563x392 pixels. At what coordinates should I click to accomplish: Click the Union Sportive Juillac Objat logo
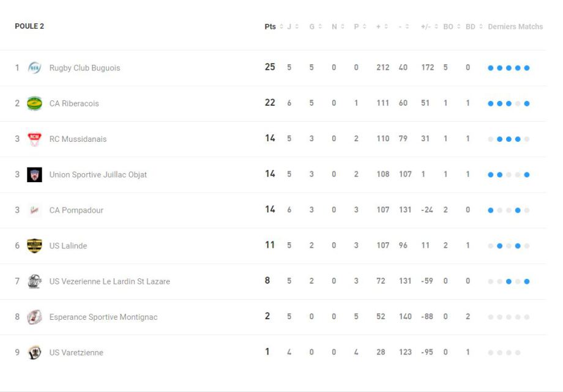pos(35,175)
